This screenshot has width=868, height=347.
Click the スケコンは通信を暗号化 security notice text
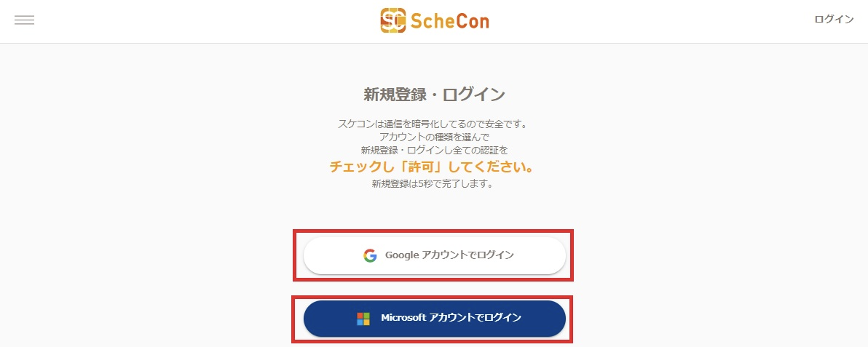coord(433,124)
